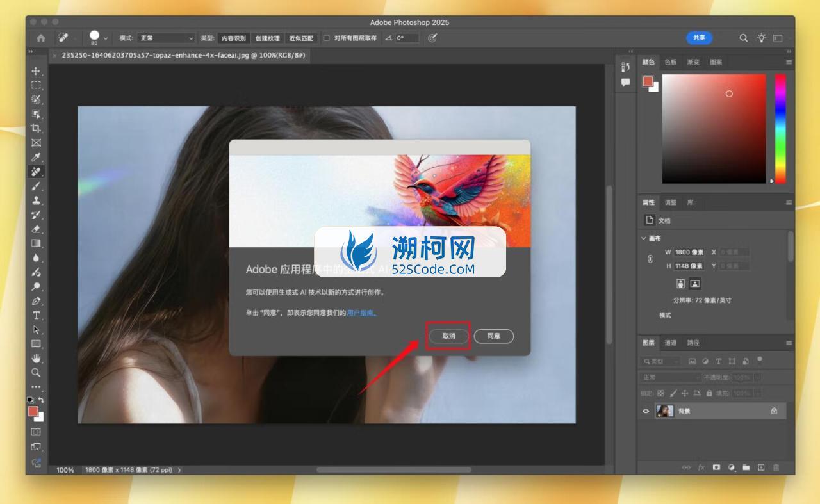Switch to the 图案 tab
This screenshot has width=820, height=504.
pos(716,62)
